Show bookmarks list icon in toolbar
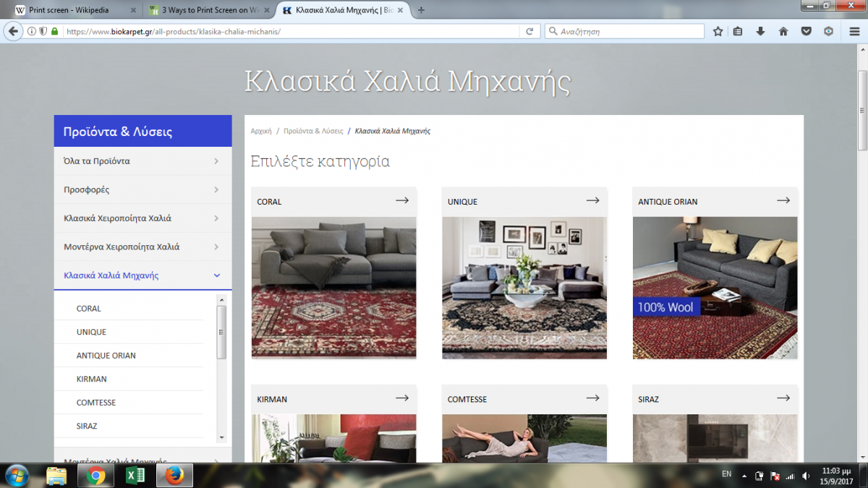Viewport: 868px width, 488px height. (738, 32)
